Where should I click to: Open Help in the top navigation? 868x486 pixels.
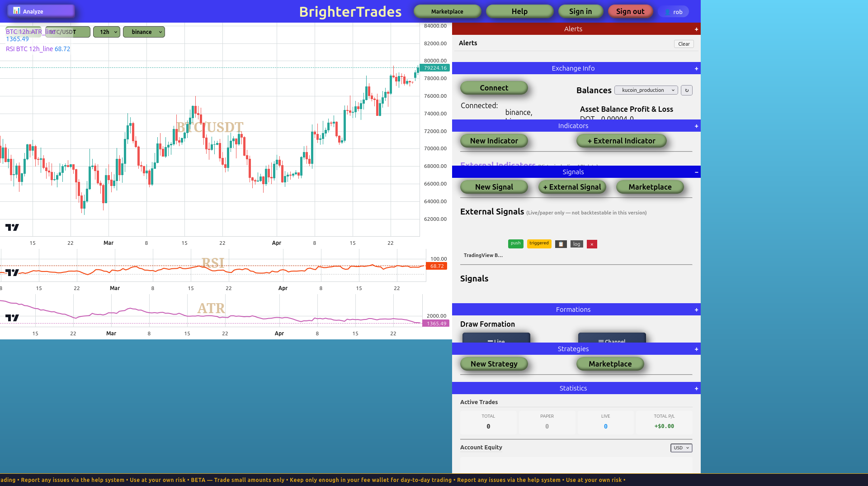pos(519,11)
